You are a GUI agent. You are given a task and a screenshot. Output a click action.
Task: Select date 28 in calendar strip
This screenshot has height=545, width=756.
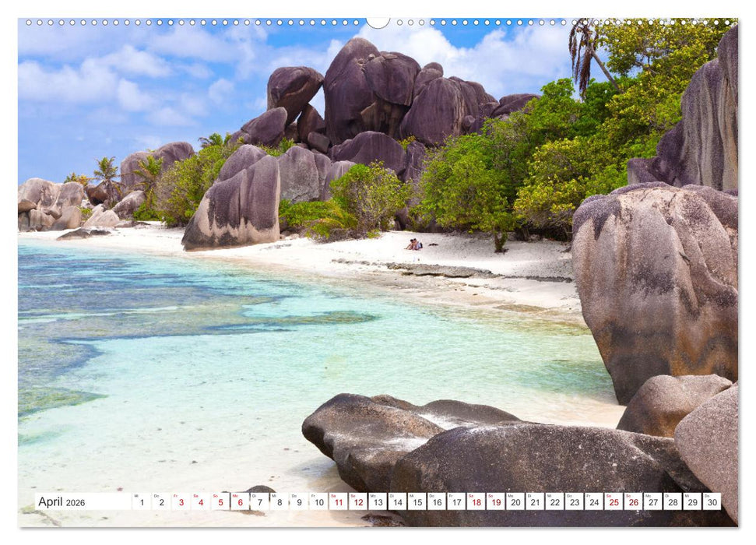tap(672, 501)
